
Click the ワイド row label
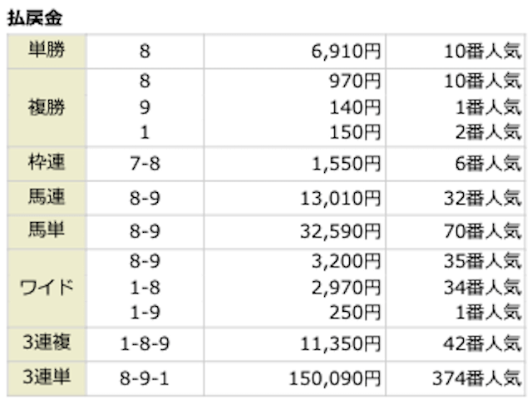click(x=46, y=288)
